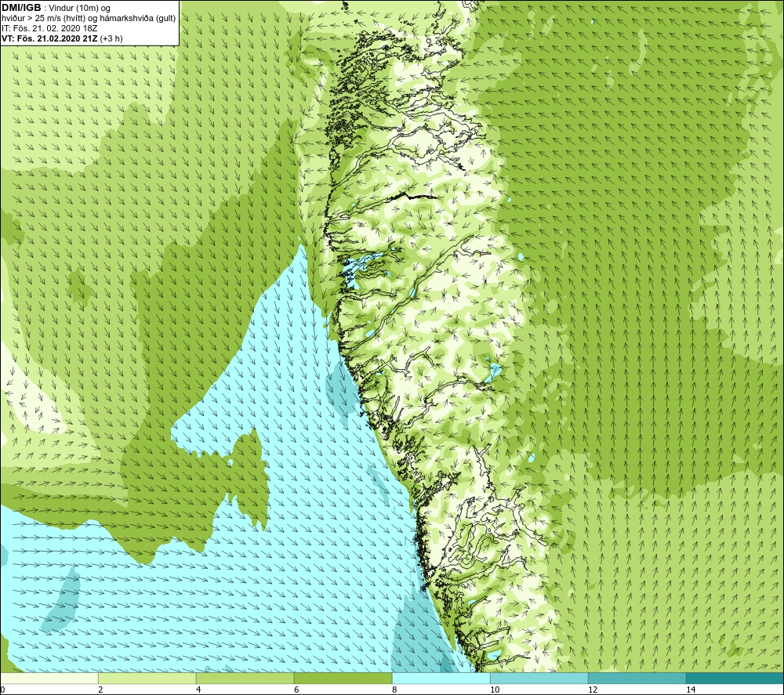Click the 12–14 m/s teal swatch
Image resolution: width=784 pixels, height=695 pixels.
[637, 678]
